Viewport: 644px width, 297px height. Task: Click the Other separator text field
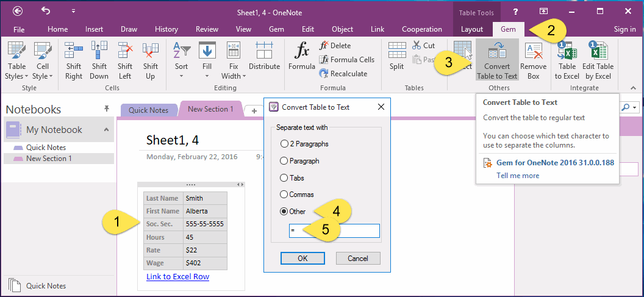pyautogui.click(x=334, y=231)
